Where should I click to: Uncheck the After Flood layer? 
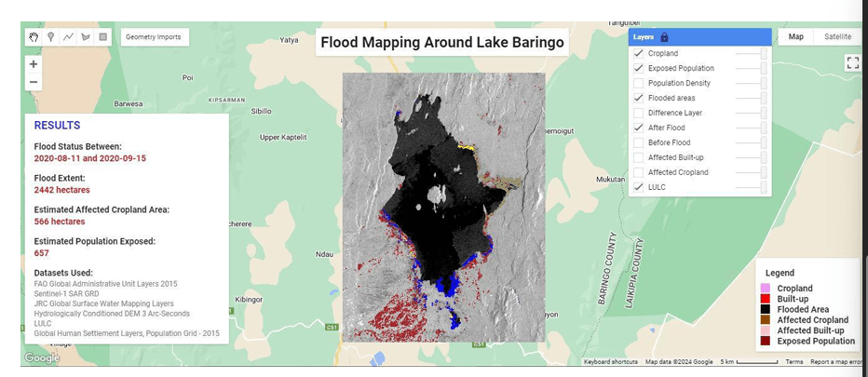pos(638,128)
